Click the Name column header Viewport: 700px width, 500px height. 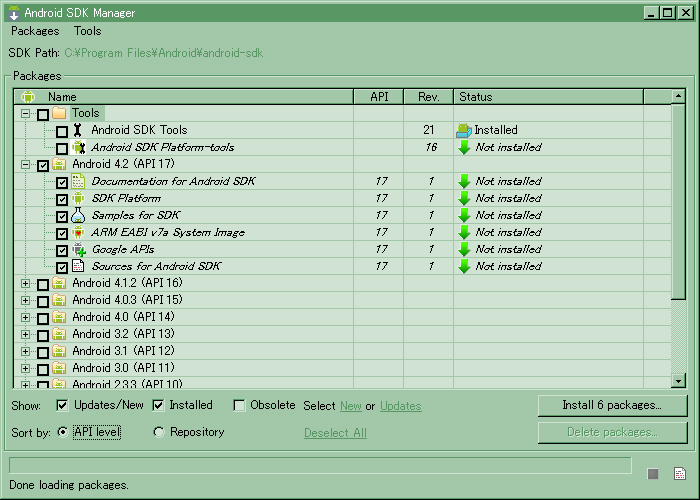pos(183,97)
